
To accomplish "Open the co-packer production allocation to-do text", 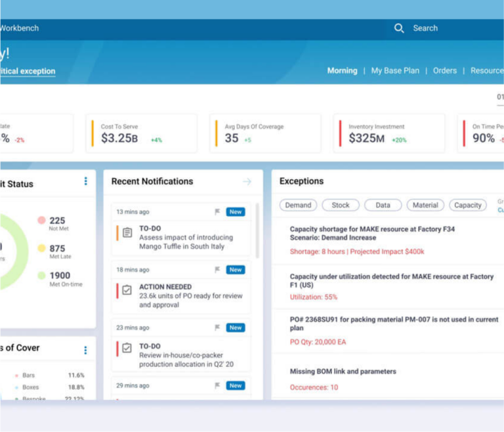I will click(x=186, y=360).
